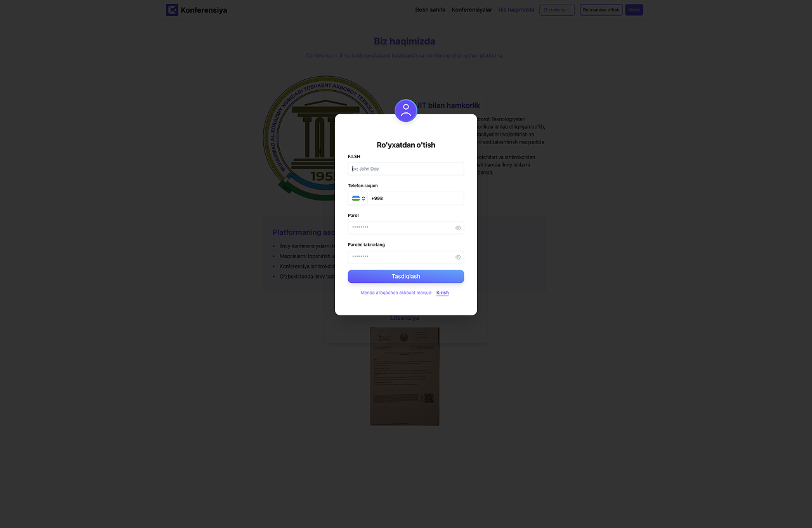Image resolution: width=812 pixels, height=528 pixels.
Task: Focus the F.I.SH name input field
Action: (x=406, y=169)
